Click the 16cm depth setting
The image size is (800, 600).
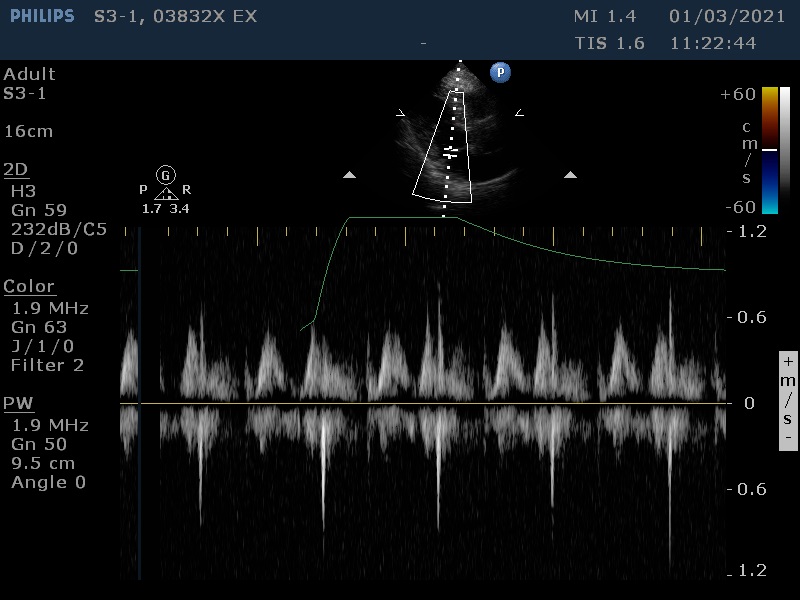tap(28, 131)
